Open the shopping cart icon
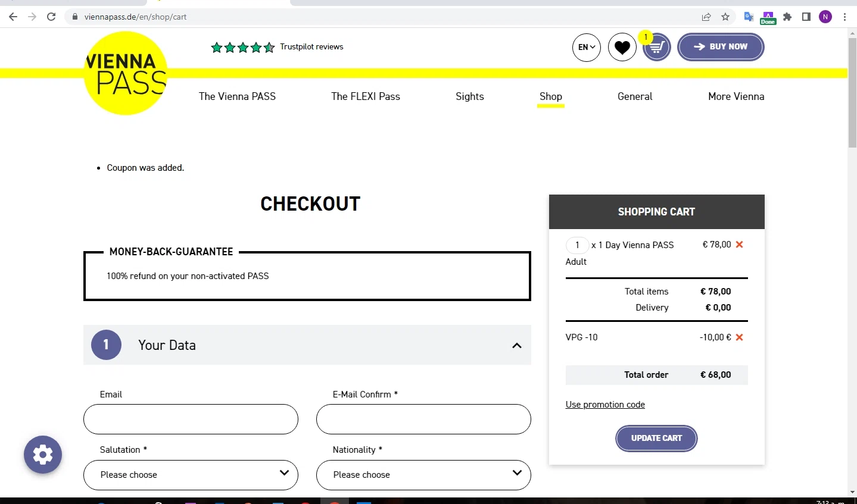The height and width of the screenshot is (504, 857). (x=657, y=47)
